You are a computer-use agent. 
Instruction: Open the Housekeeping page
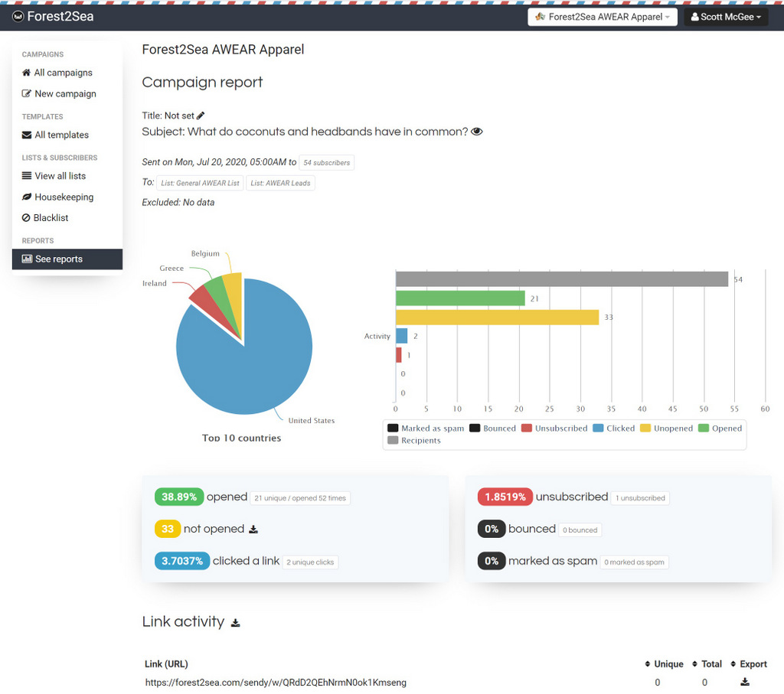pos(64,197)
